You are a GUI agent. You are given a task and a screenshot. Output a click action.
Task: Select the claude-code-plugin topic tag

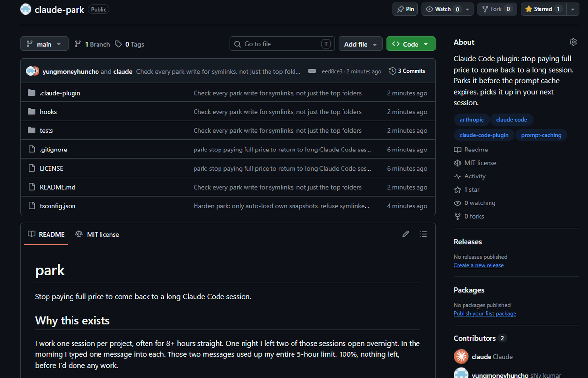pos(484,135)
